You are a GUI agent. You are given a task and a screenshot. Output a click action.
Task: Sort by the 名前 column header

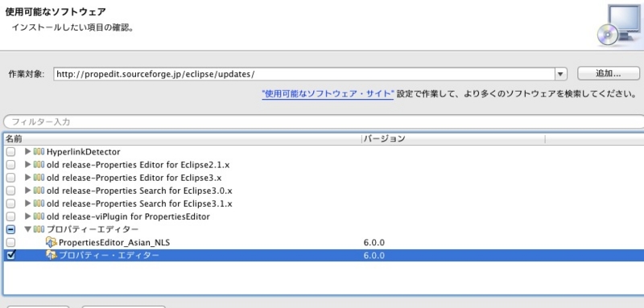pyautogui.click(x=183, y=138)
